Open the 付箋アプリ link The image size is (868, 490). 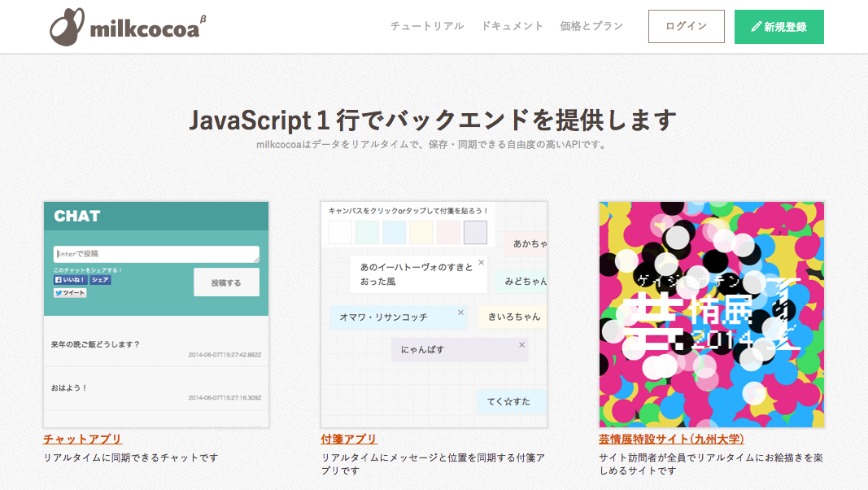(349, 439)
